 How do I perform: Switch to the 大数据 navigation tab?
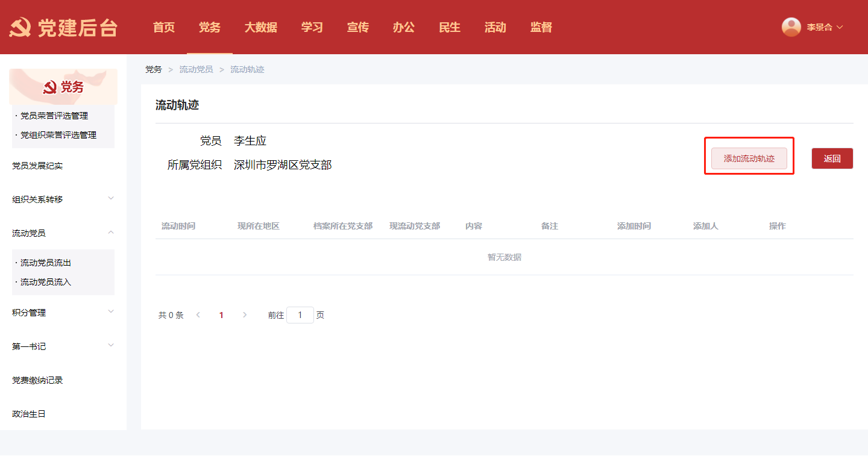coord(260,27)
